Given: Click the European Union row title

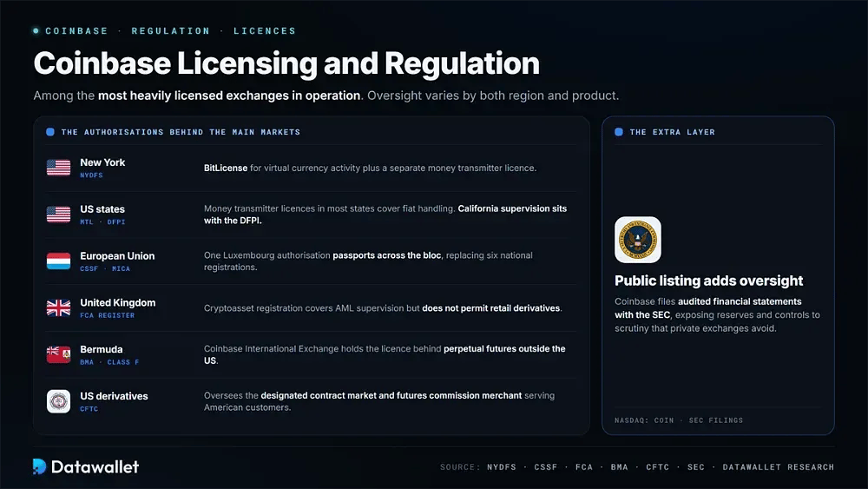Looking at the screenshot, I should click(x=117, y=256).
